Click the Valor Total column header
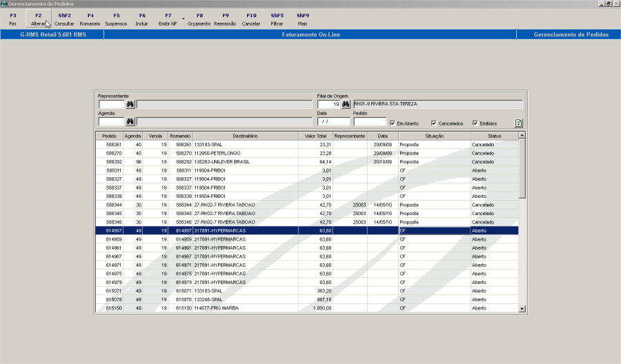Image resolution: width=621 pixels, height=364 pixels. (315, 136)
